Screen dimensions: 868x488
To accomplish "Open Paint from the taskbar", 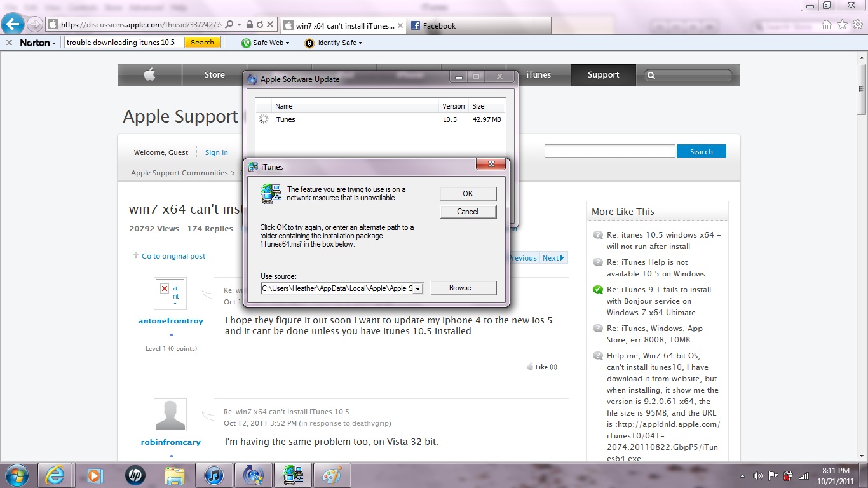I will 332,475.
